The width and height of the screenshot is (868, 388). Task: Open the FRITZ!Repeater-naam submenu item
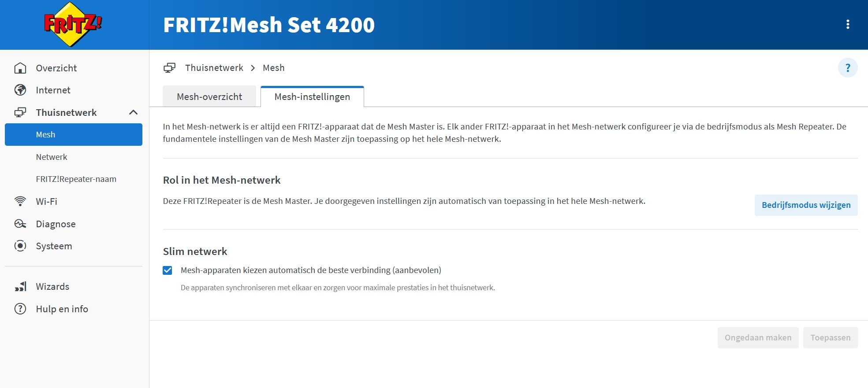(76, 179)
